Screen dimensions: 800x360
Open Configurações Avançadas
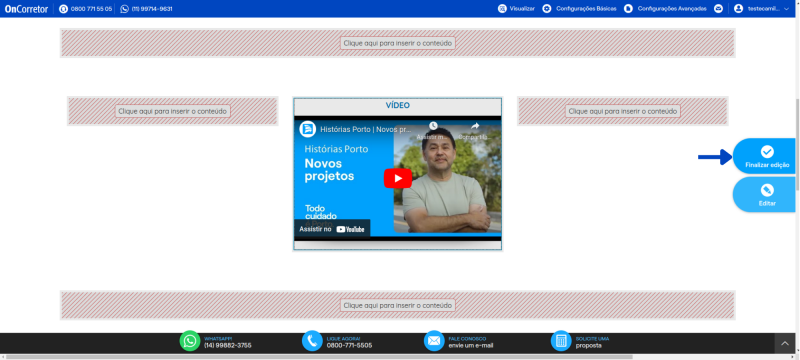672,9
